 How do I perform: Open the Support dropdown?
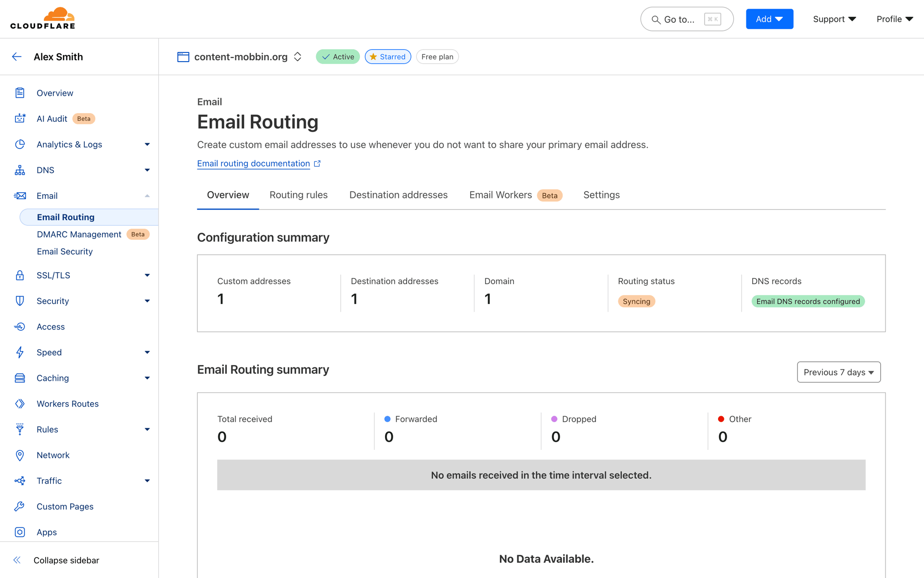(834, 19)
